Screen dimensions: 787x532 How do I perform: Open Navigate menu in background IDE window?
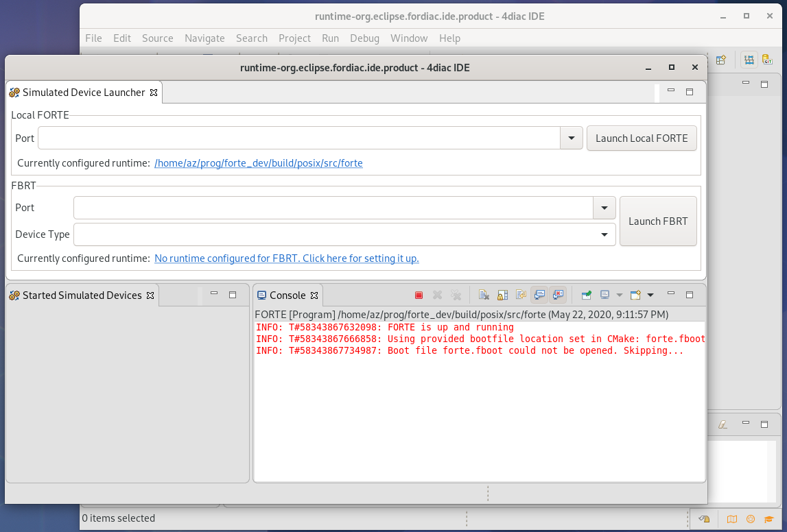(204, 38)
